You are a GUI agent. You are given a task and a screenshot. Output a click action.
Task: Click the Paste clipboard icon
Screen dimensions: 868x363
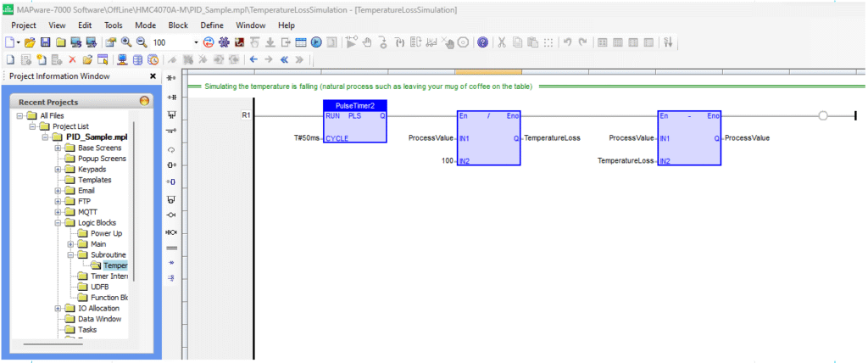tap(532, 42)
